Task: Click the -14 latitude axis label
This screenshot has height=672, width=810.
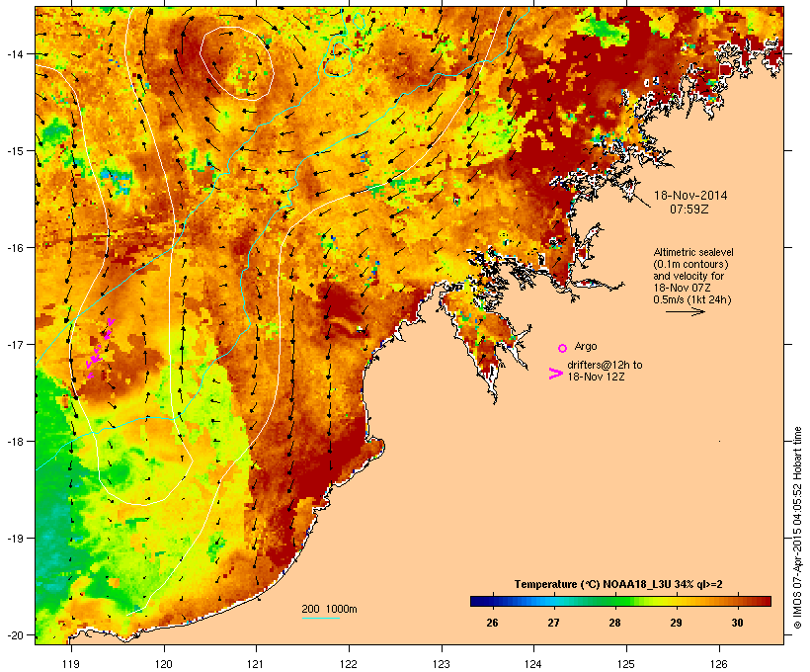Action: coord(14,54)
